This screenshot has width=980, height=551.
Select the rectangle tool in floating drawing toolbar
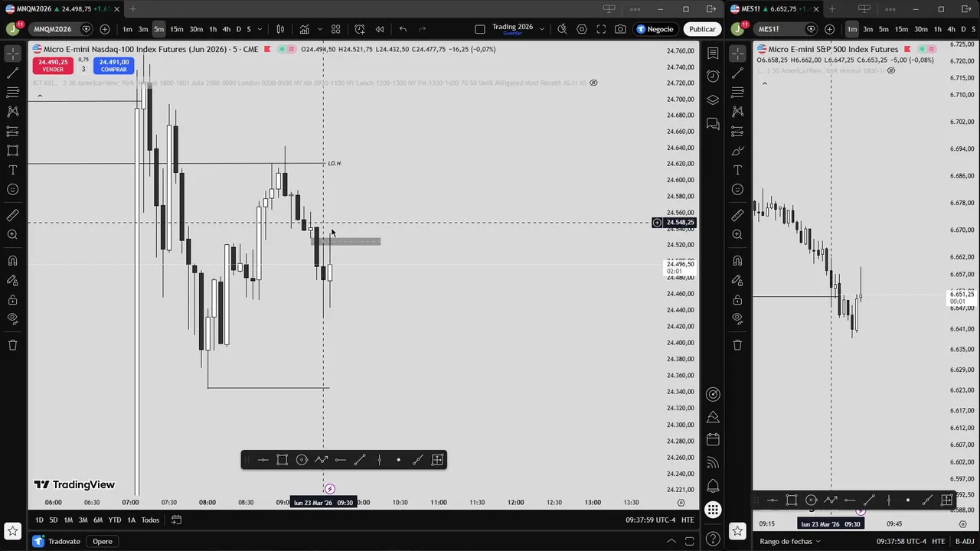282,460
